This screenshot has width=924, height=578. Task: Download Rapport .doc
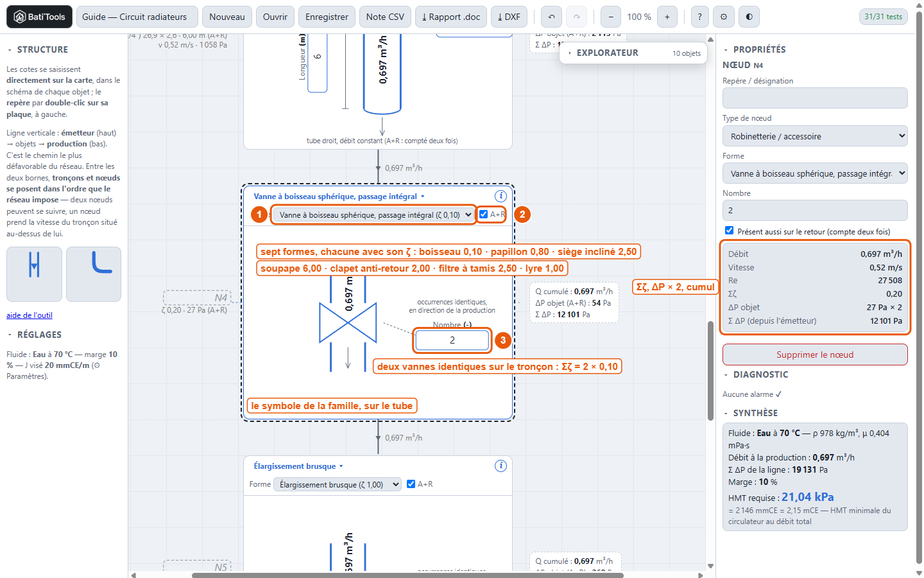coord(450,17)
